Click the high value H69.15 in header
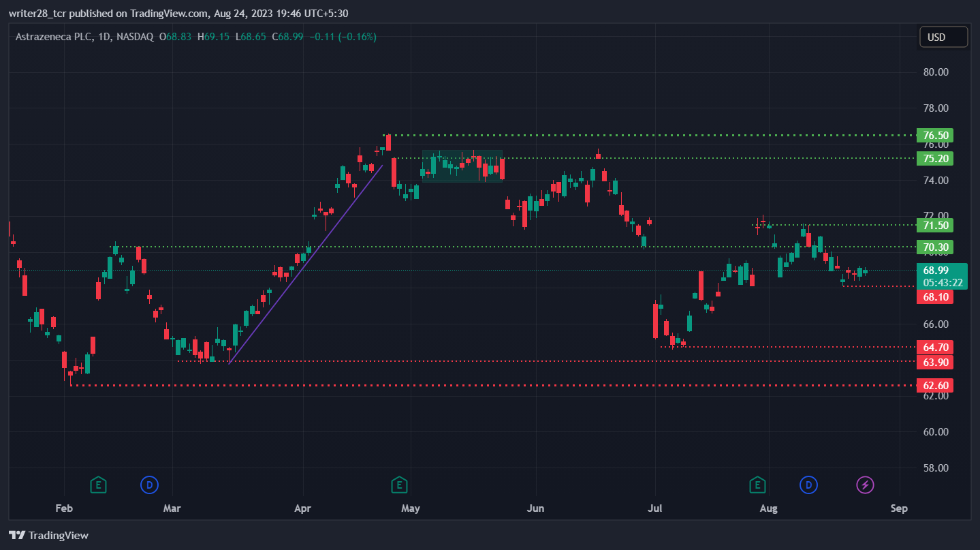980x550 pixels. pos(214,37)
